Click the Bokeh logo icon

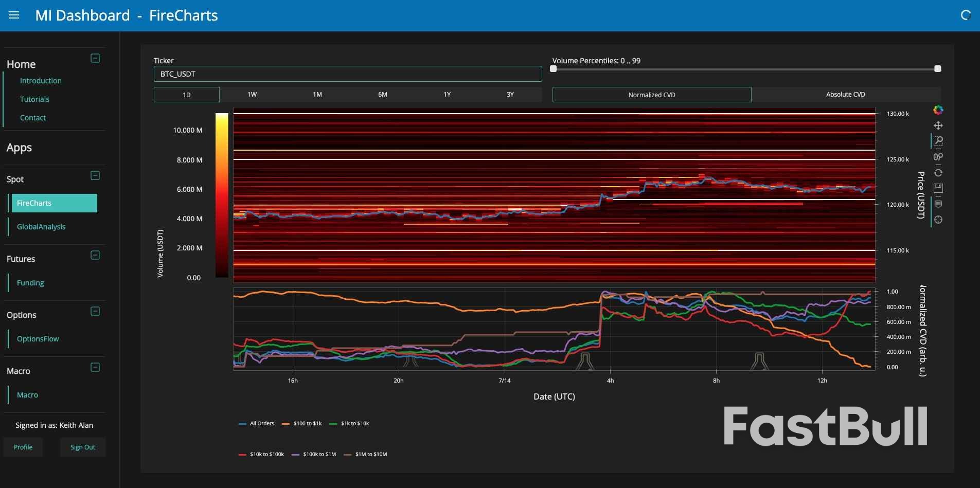(x=938, y=110)
